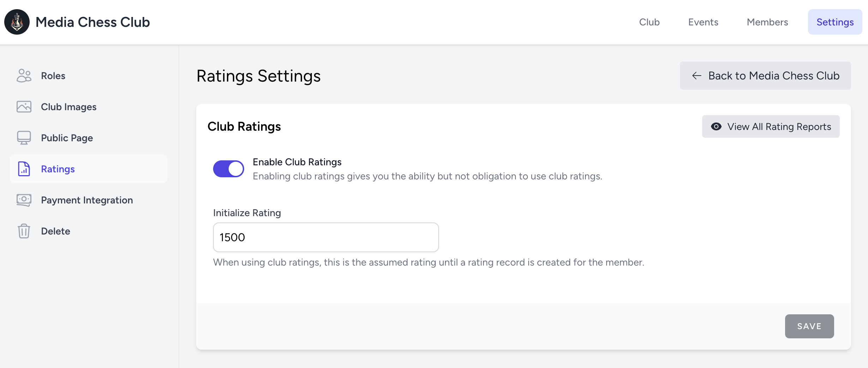The image size is (868, 368).
Task: Select Public Page from the sidebar
Action: coord(67,138)
